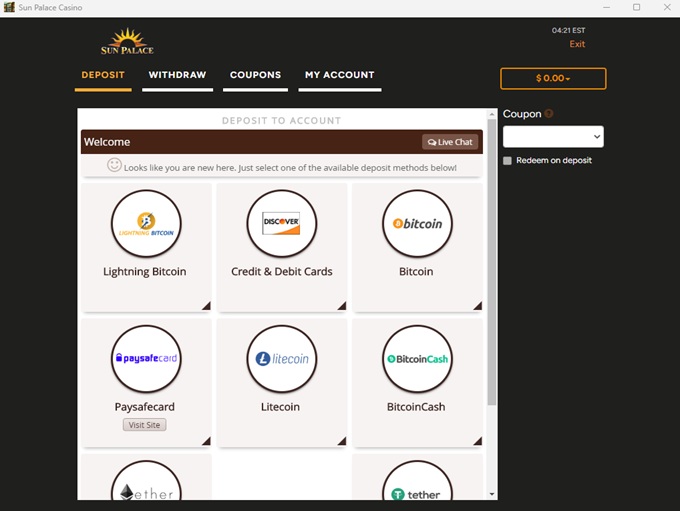680x511 pixels.
Task: Choose the Discover credit card icon
Action: (x=281, y=224)
